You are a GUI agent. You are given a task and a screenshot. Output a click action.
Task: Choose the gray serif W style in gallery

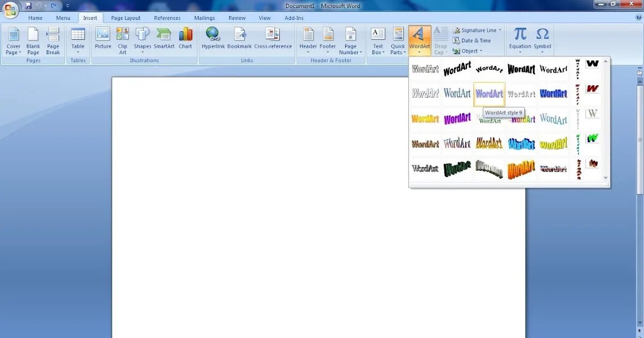[592, 113]
